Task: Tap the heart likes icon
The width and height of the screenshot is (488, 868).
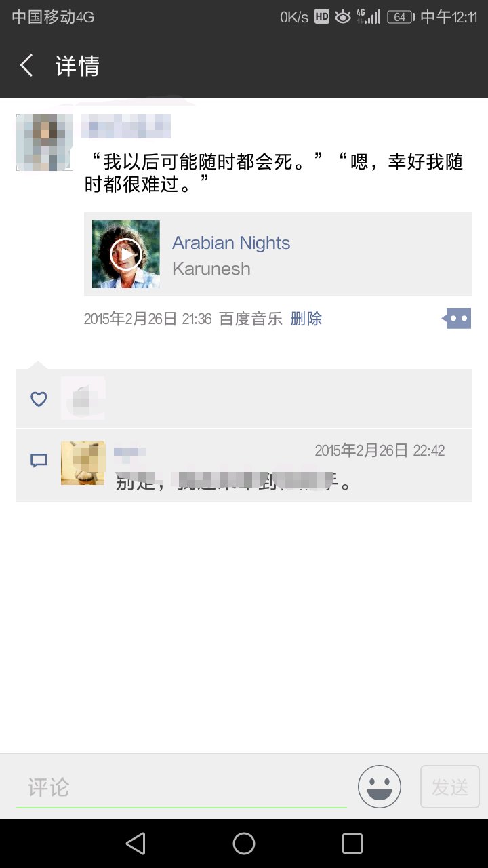Action: coord(39,399)
